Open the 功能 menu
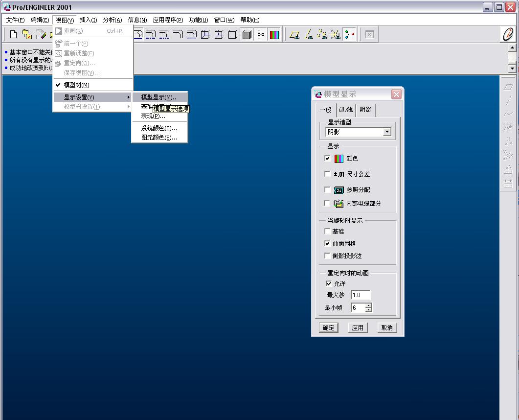 pos(199,20)
